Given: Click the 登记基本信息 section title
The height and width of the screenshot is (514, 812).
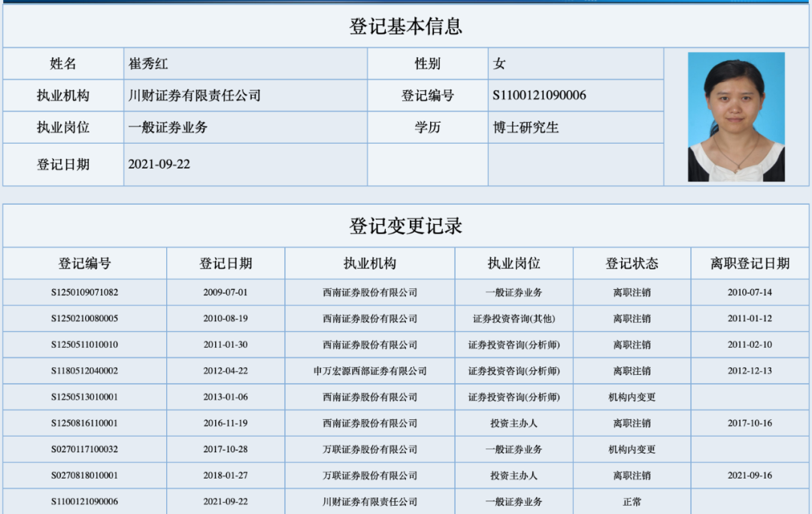Looking at the screenshot, I should pyautogui.click(x=405, y=26).
